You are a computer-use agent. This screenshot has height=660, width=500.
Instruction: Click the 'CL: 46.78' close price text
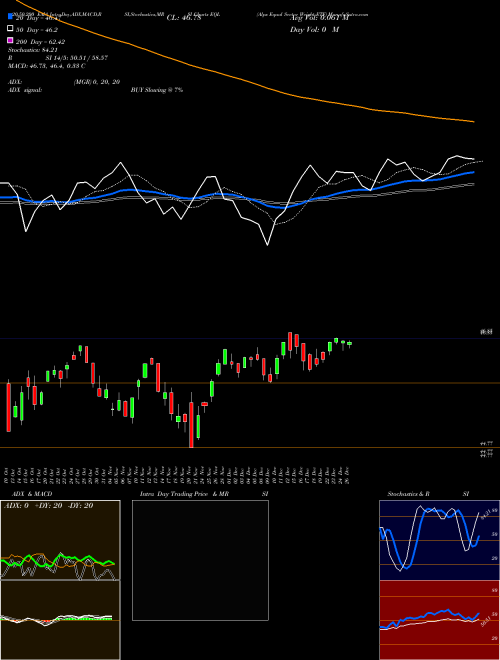click(x=184, y=18)
